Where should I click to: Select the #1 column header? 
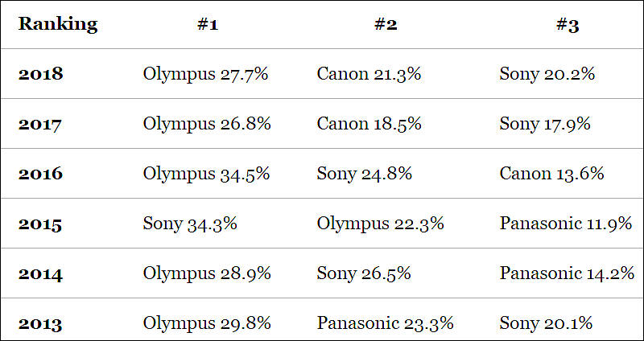click(x=208, y=25)
